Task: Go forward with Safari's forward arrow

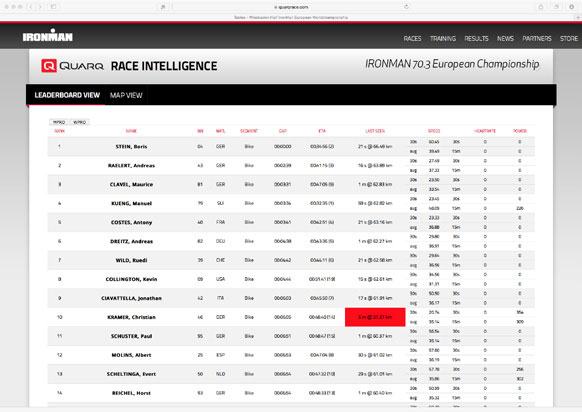Action: [40, 7]
